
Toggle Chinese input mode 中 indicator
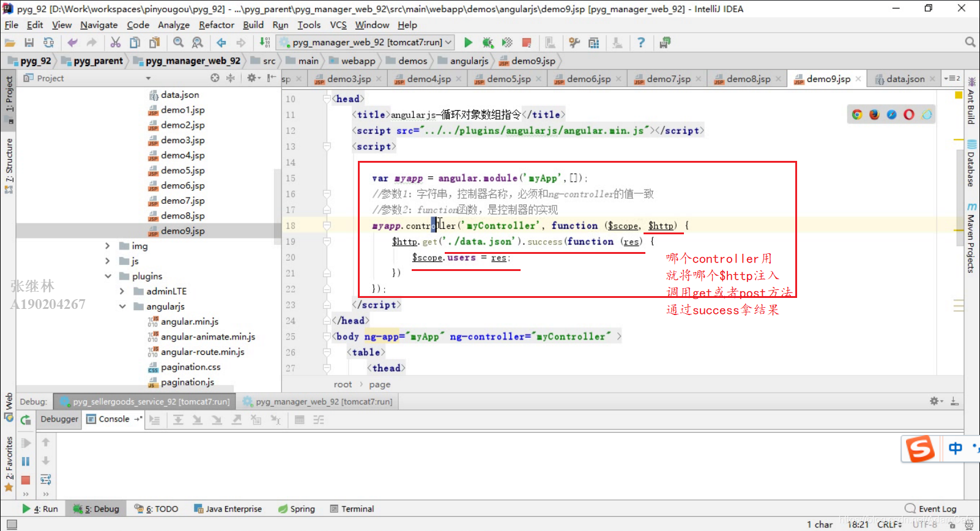tap(955, 448)
